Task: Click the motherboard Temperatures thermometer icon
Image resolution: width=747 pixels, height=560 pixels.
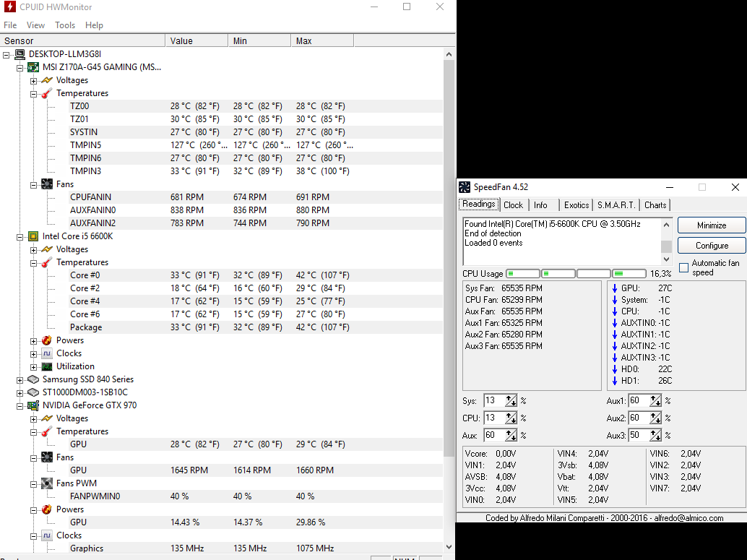Action: pyautogui.click(x=47, y=93)
